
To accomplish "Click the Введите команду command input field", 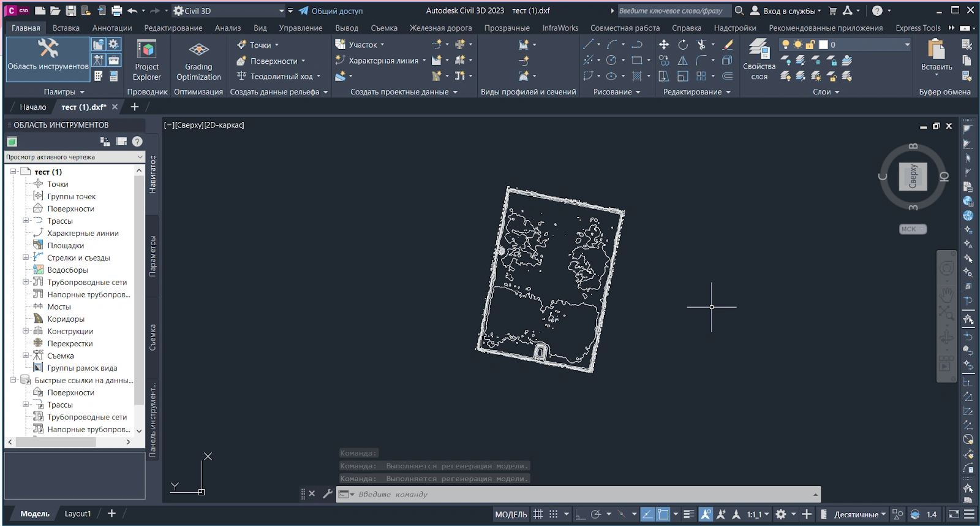I will click(x=576, y=494).
